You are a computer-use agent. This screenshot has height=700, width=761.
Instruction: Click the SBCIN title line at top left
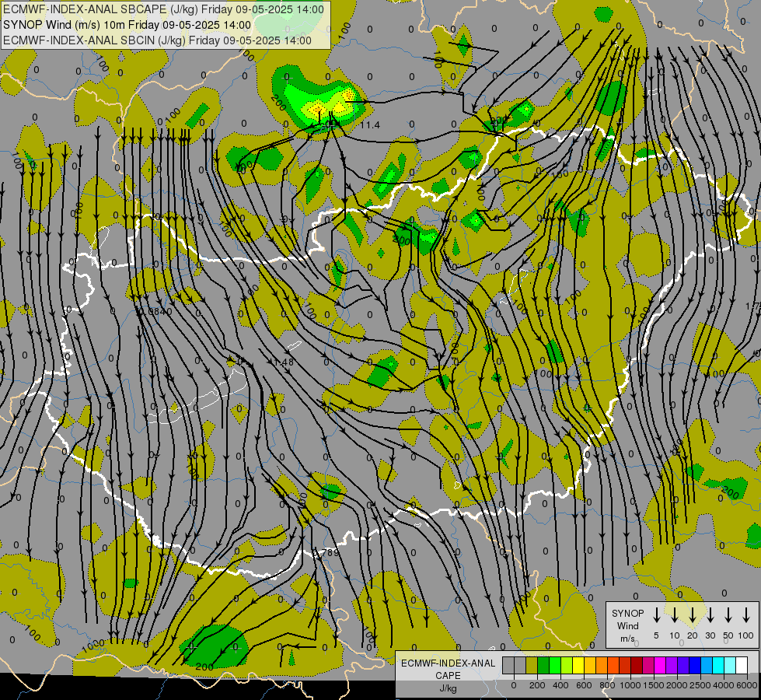point(157,40)
